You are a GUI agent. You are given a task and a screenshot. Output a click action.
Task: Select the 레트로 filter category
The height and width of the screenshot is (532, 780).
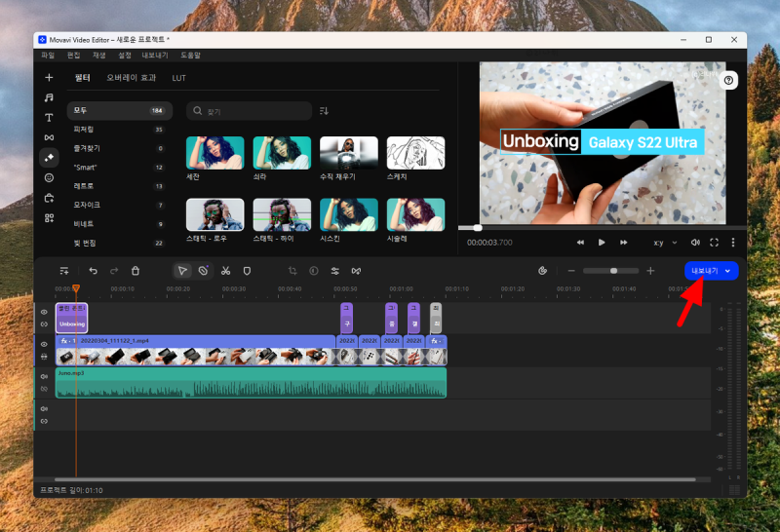[86, 186]
